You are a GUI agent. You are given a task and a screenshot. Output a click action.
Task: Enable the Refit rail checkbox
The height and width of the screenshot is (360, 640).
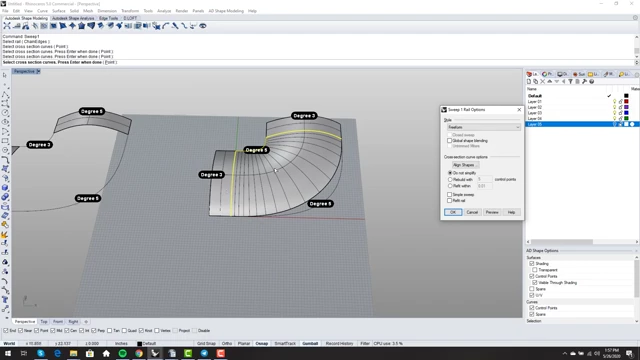pos(449,201)
